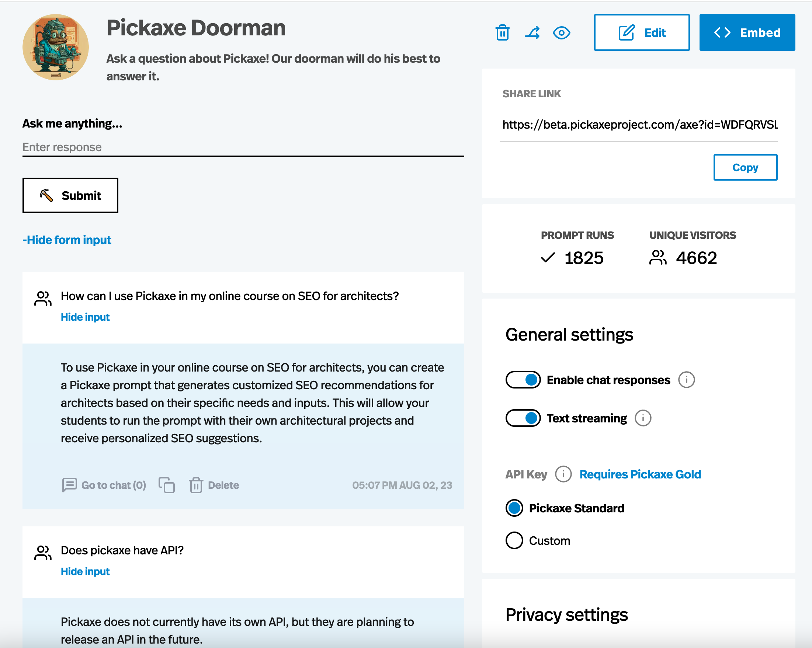This screenshot has width=812, height=648.
Task: Open the Requires Pickaxe Gold link
Action: point(640,474)
